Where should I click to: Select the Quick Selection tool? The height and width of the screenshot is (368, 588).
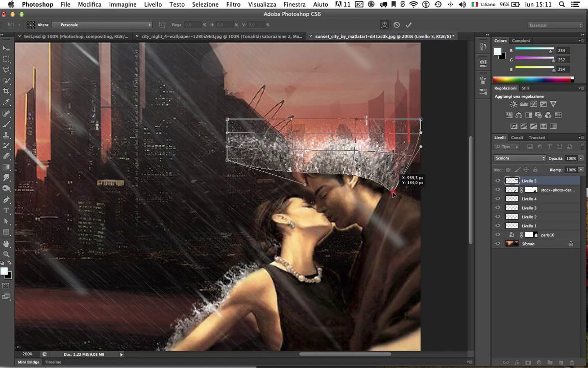(6, 81)
